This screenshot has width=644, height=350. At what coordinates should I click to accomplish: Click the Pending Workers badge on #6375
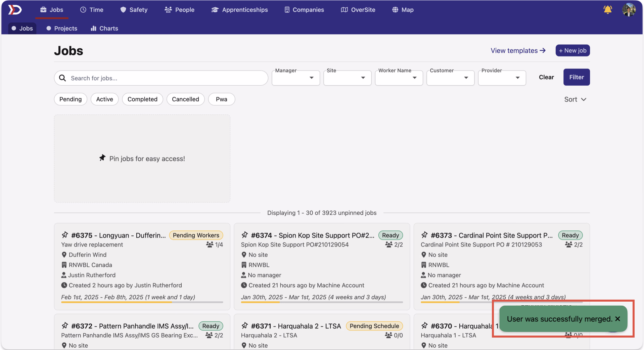pos(196,235)
